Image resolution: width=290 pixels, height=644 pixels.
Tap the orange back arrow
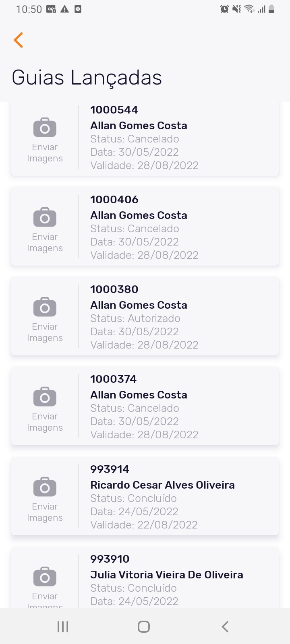(18, 40)
